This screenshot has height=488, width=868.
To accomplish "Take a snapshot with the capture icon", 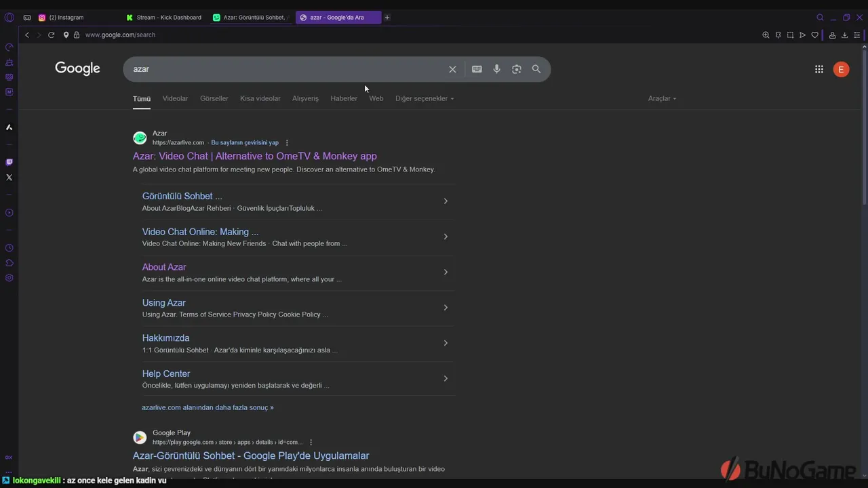I will [x=790, y=35].
